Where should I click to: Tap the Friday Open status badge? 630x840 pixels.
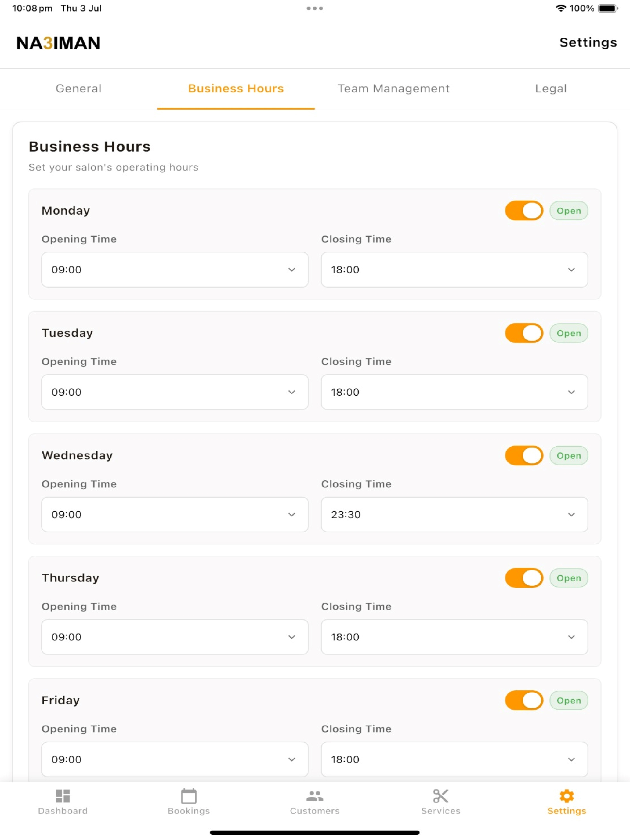(568, 700)
